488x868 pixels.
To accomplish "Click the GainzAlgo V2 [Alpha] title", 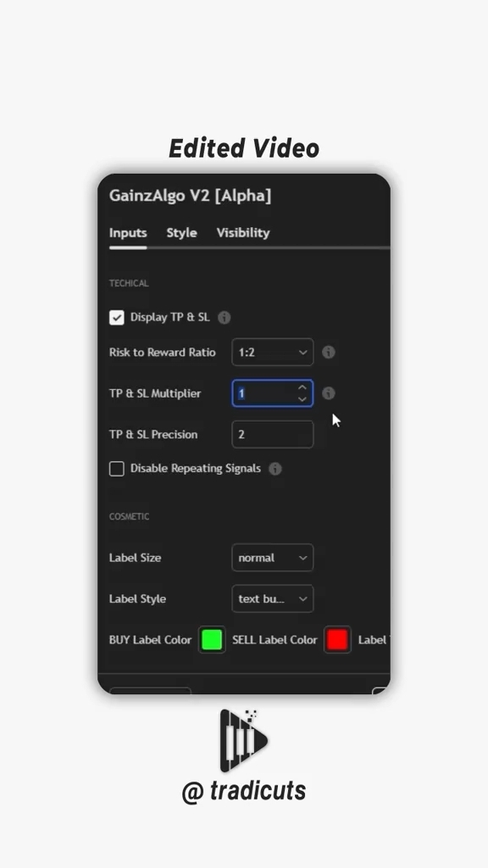I will click(x=191, y=196).
